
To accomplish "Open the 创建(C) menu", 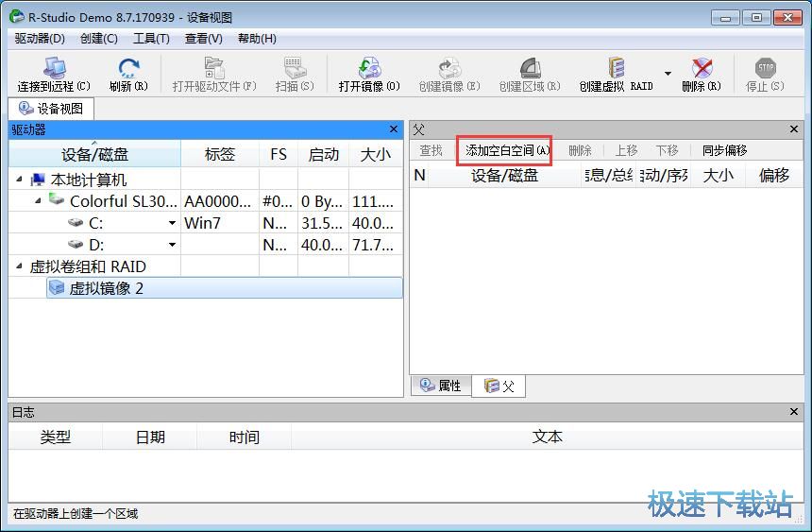I will [99, 39].
